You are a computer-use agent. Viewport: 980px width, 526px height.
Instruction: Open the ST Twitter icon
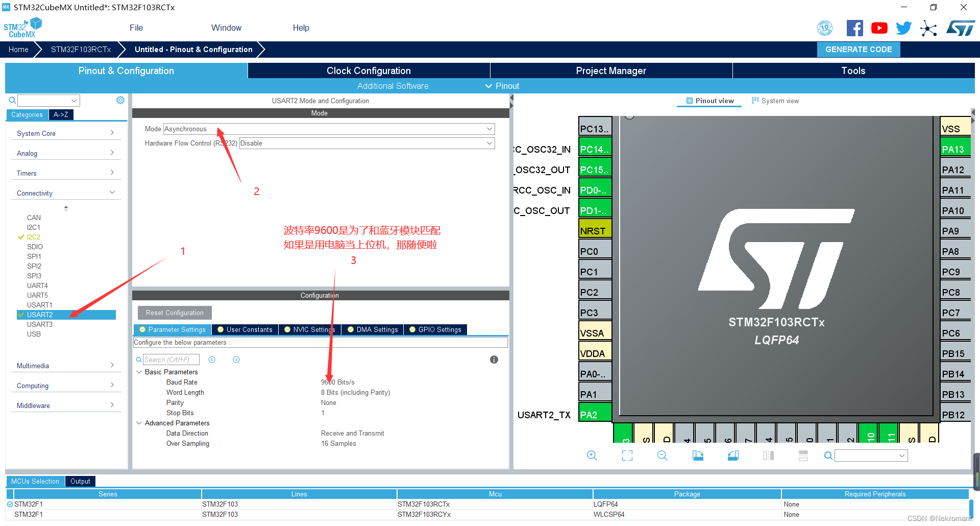tap(903, 28)
